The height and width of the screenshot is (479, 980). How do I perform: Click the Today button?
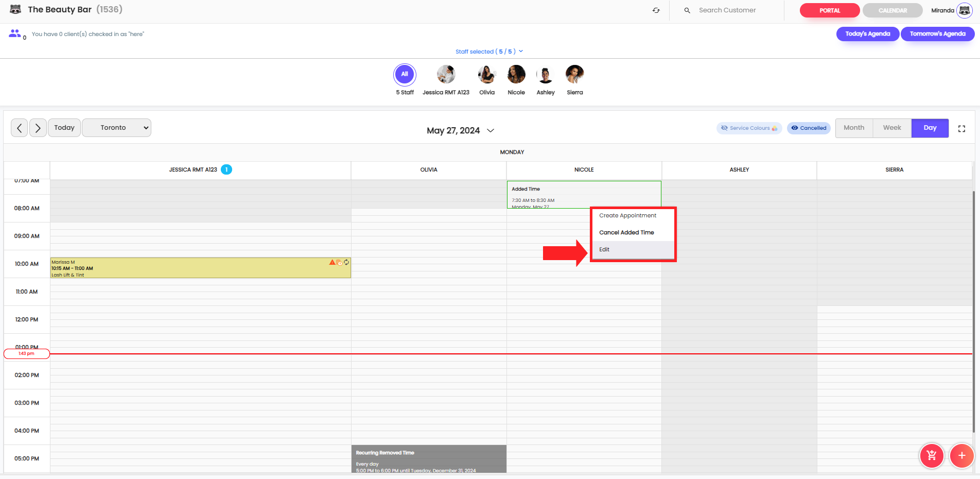pyautogui.click(x=64, y=128)
